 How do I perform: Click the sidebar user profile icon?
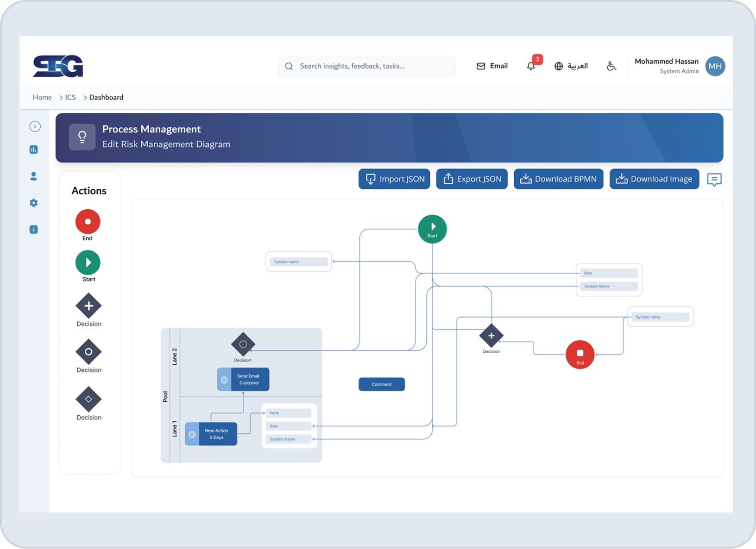click(x=33, y=176)
